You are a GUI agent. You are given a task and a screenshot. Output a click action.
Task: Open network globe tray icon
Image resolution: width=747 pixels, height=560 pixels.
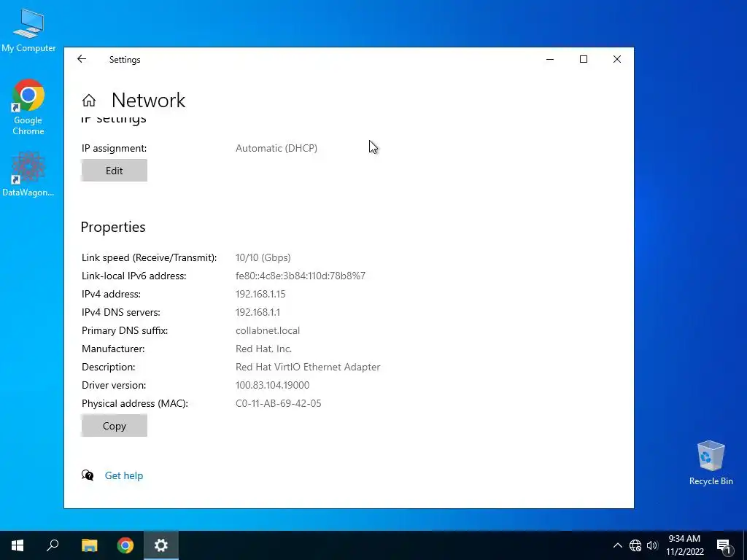(x=635, y=545)
